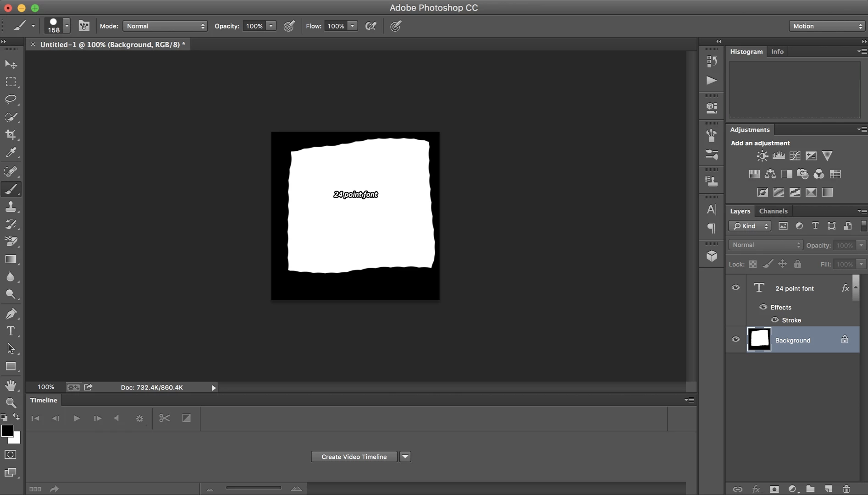Toggle the layer filter switch
The height and width of the screenshot is (495, 868).
(864, 225)
